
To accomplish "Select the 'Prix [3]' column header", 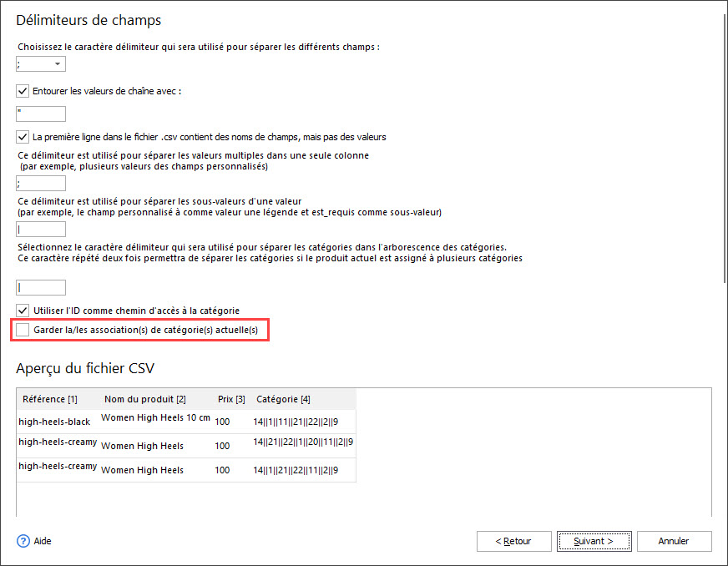I will click(x=231, y=399).
